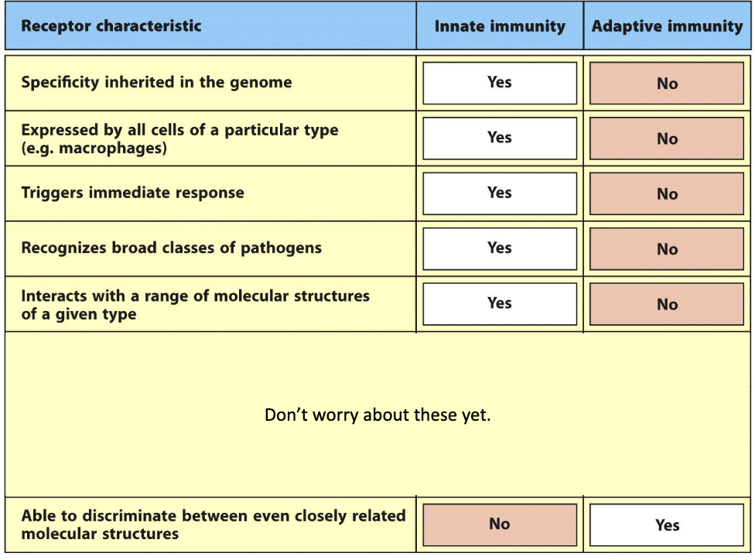This screenshot has height=560, width=755.
Task: Select "Recognizes broad classes of pathogens" label
Action: tap(171, 248)
